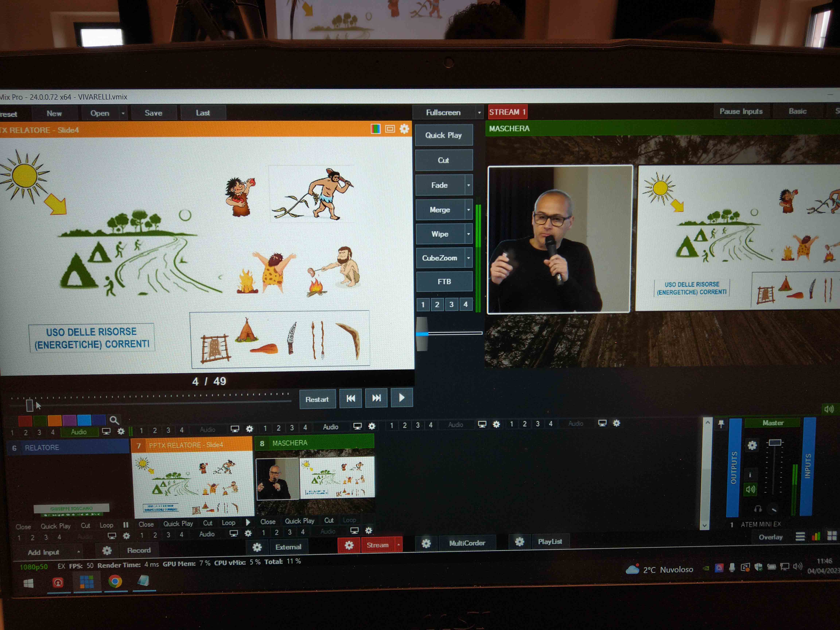The width and height of the screenshot is (840, 630).
Task: Mute Master output with green speaker button
Action: point(750,489)
